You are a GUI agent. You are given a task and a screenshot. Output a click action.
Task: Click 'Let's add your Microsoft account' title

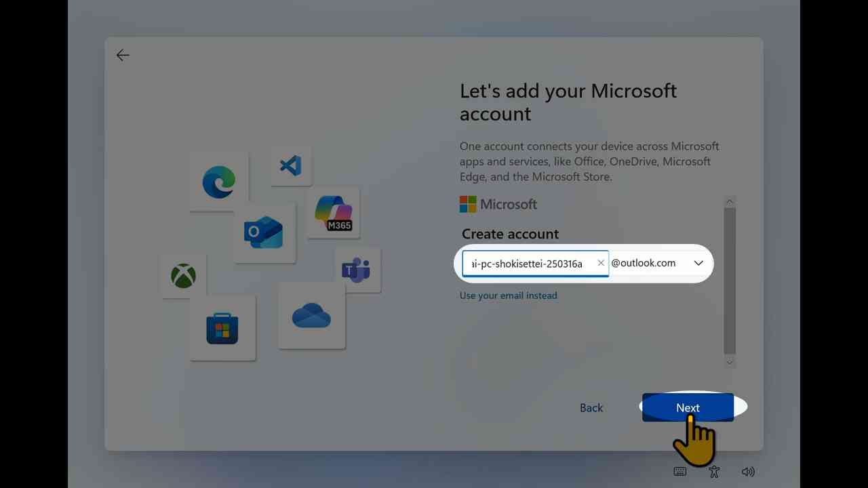coord(568,102)
